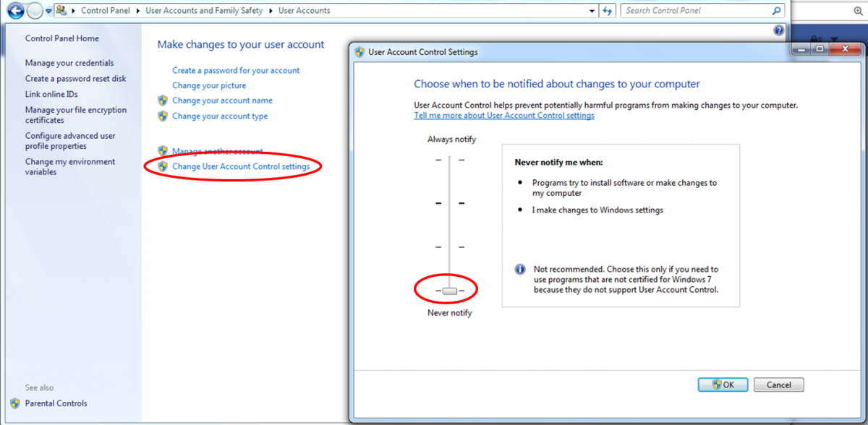Go to Control Panel in the breadcrumb

click(105, 11)
